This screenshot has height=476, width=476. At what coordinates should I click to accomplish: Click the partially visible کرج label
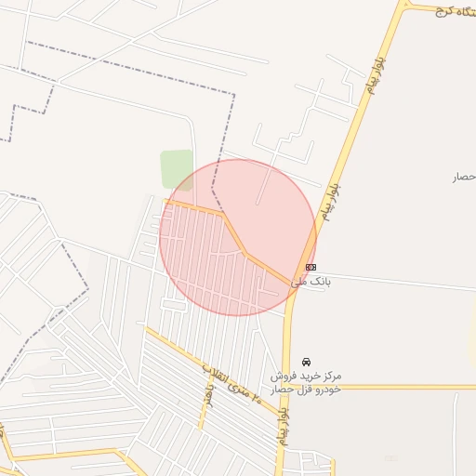(456, 12)
